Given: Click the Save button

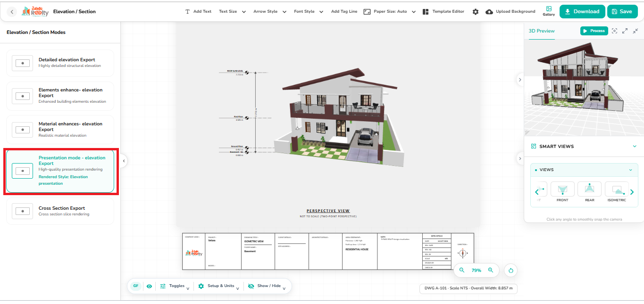Looking at the screenshot, I should coord(622,12).
